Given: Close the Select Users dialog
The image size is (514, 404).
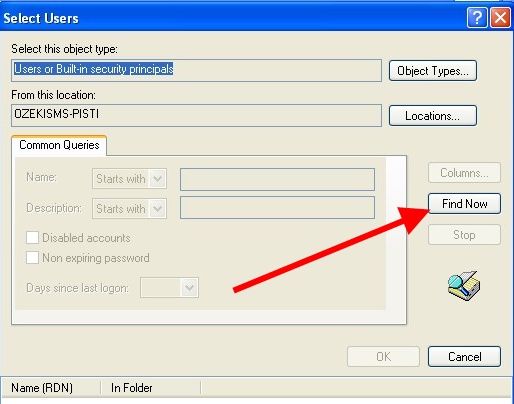Looking at the screenshot, I should 500,17.
